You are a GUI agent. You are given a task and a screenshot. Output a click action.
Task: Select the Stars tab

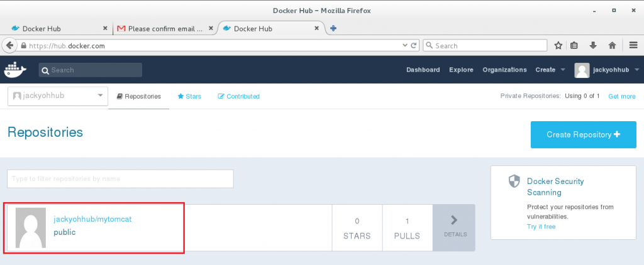click(x=189, y=97)
